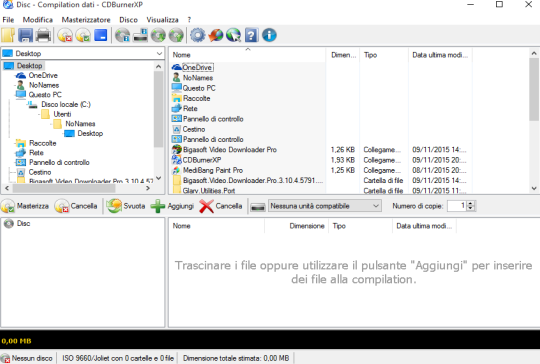Select Pannello di controllo in folder tree
Viewport: 540px width, 364px height.
pos(59,162)
